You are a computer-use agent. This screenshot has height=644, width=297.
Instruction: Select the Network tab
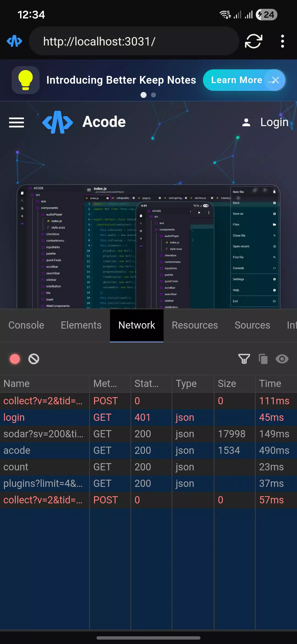point(137,325)
